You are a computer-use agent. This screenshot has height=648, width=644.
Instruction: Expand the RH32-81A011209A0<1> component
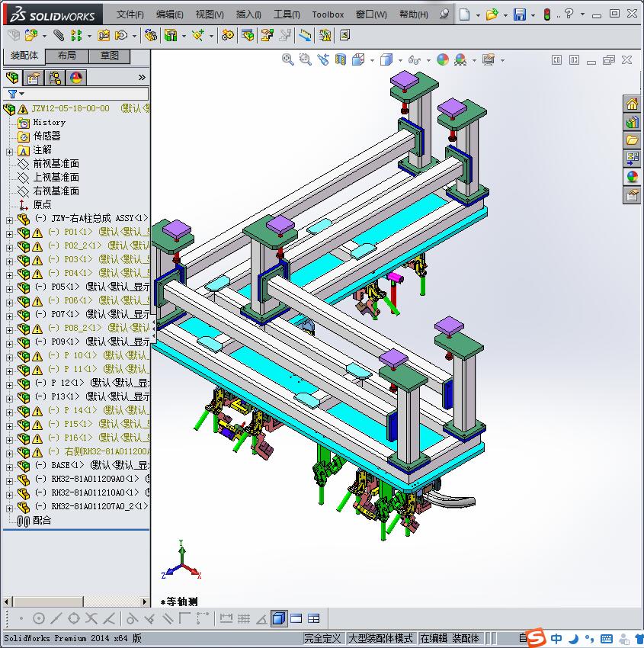click(x=9, y=482)
